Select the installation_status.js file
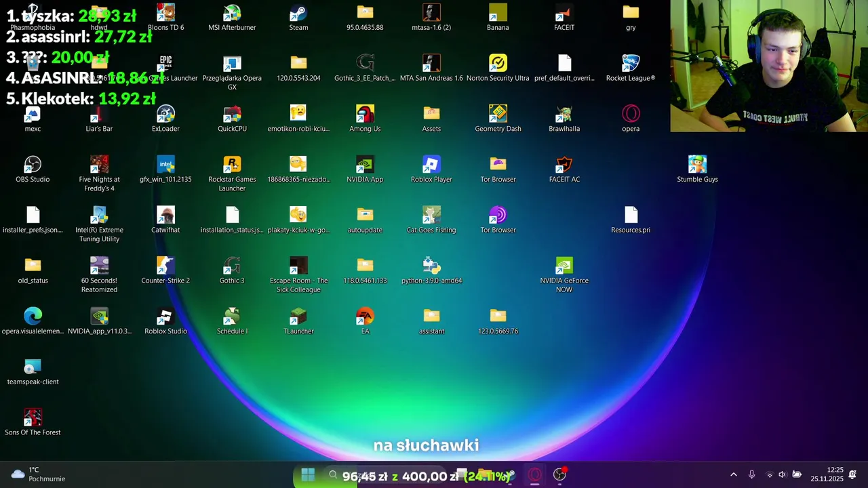Screen dimensions: 868x488 point(232,220)
